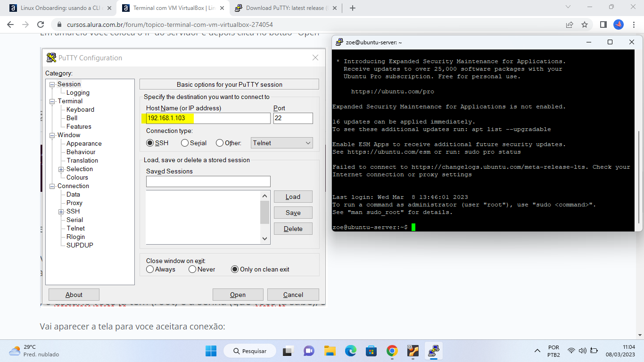644x362 pixels.
Task: Launch Microsoft Edge from the taskbar
Action: (350, 351)
